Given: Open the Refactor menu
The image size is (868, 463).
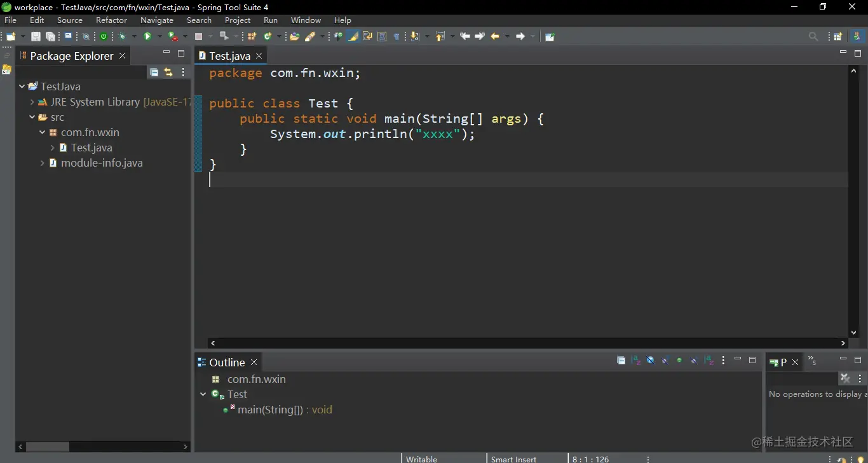Looking at the screenshot, I should 112,20.
